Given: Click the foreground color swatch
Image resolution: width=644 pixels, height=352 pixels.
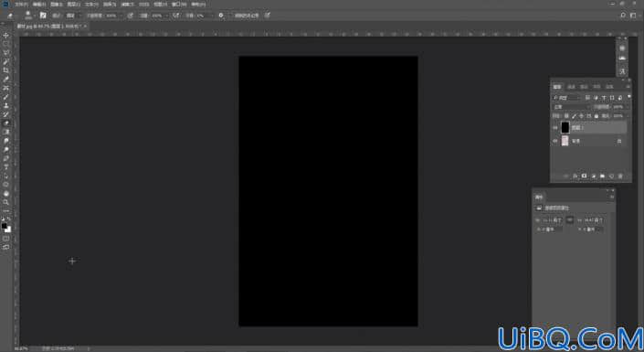Looking at the screenshot, I should pos(4,226).
